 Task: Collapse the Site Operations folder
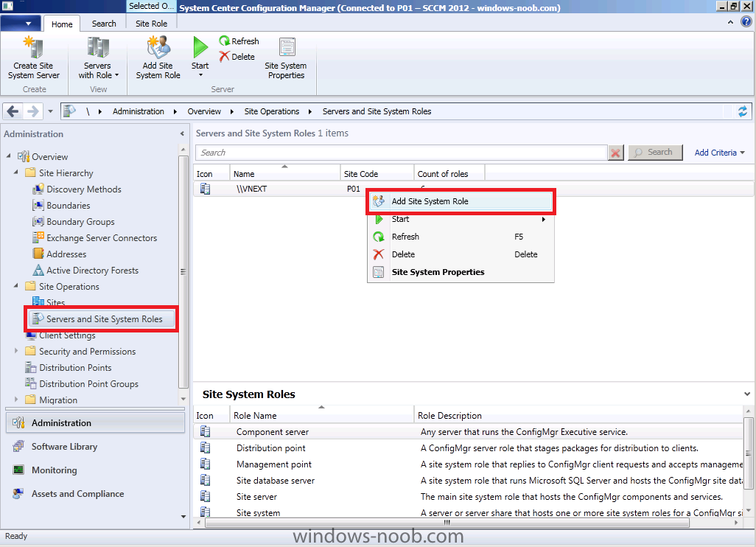(x=16, y=286)
